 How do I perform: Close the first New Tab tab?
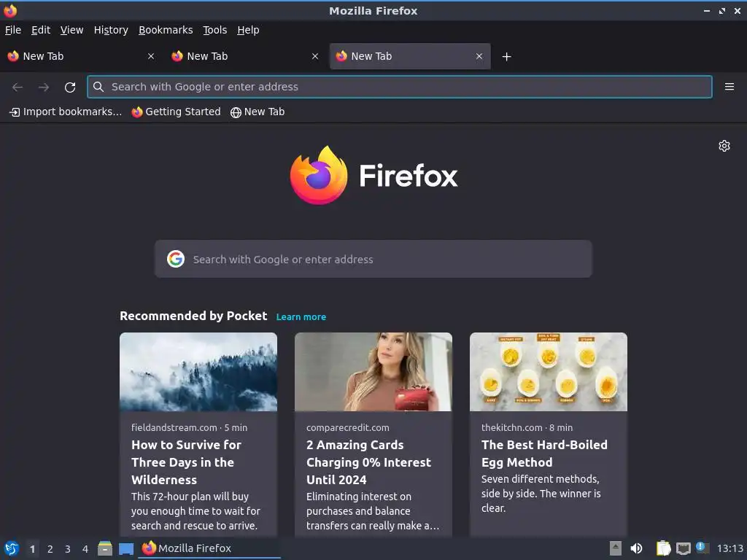coord(151,56)
